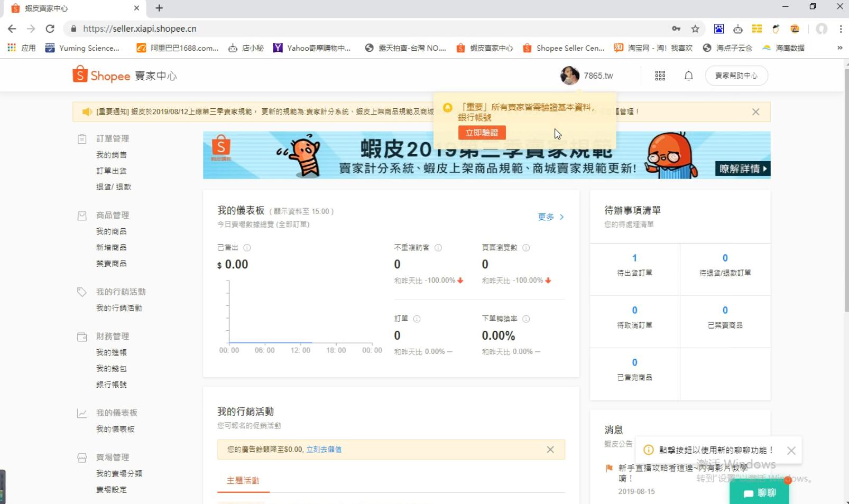
Task: Click the 訂單管理 sidebar icon
Action: point(82,139)
